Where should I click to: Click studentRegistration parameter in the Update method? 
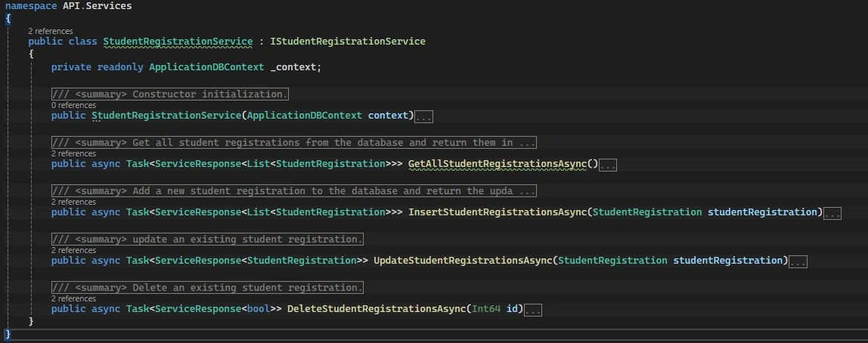click(x=727, y=261)
